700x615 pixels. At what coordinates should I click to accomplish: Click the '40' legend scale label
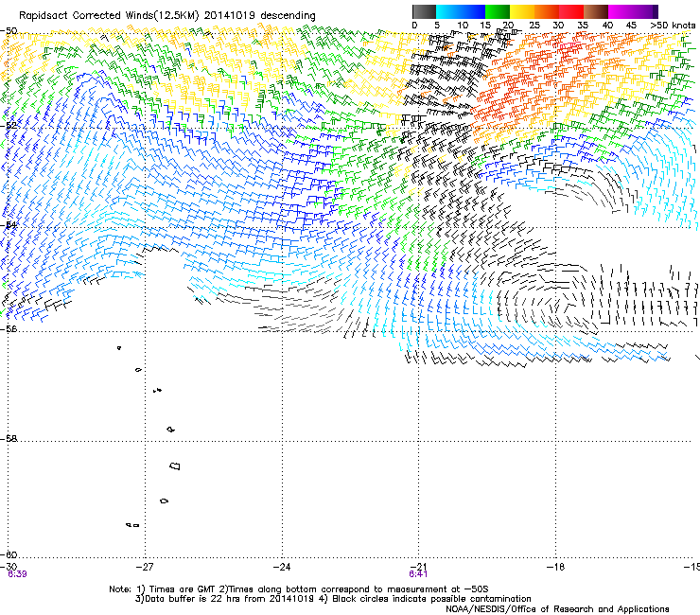point(607,26)
